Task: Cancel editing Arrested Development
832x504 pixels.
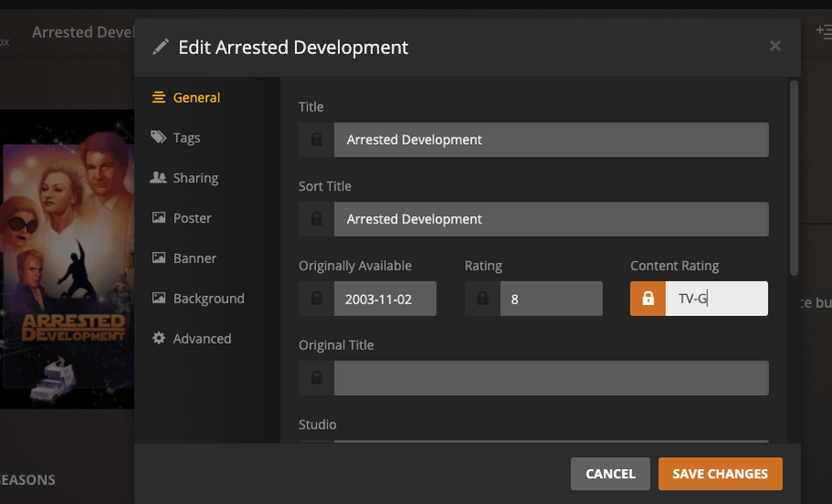Action: [610, 474]
